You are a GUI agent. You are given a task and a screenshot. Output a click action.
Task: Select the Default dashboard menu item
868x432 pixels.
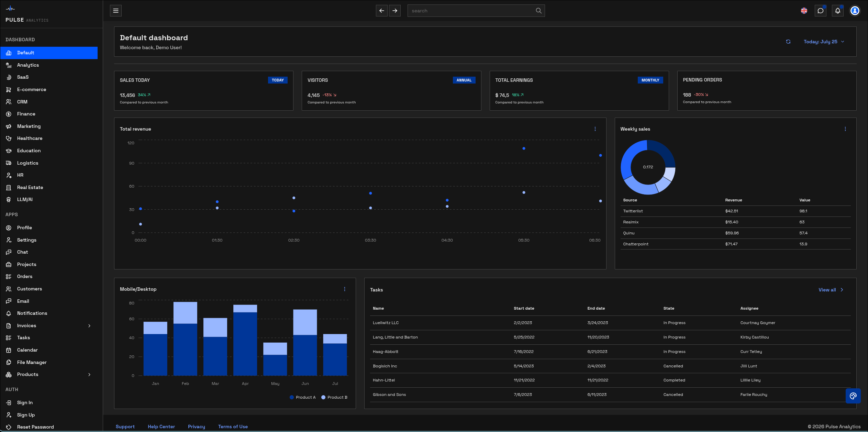25,53
